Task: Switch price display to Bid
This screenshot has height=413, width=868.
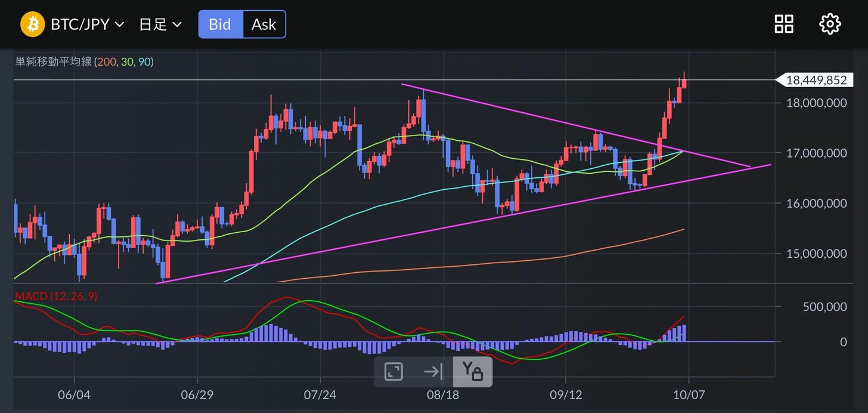Action: (x=220, y=24)
